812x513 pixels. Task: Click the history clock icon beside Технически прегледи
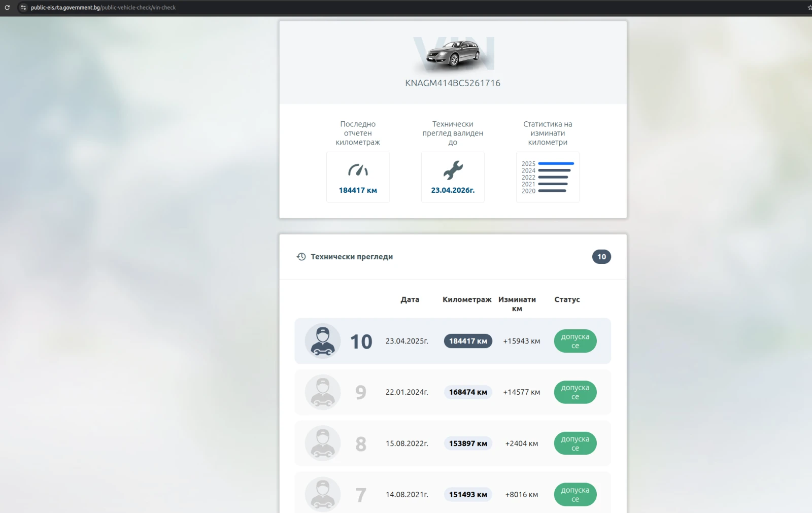pos(301,257)
